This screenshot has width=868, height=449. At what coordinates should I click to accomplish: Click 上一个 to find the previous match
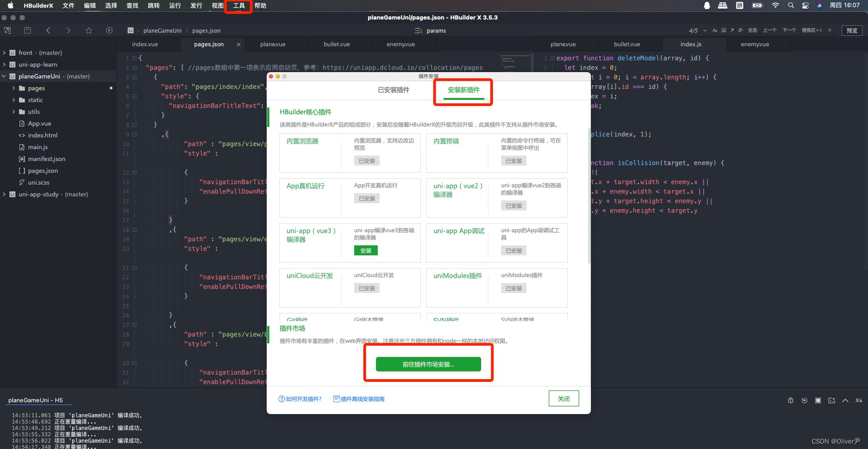[770, 30]
